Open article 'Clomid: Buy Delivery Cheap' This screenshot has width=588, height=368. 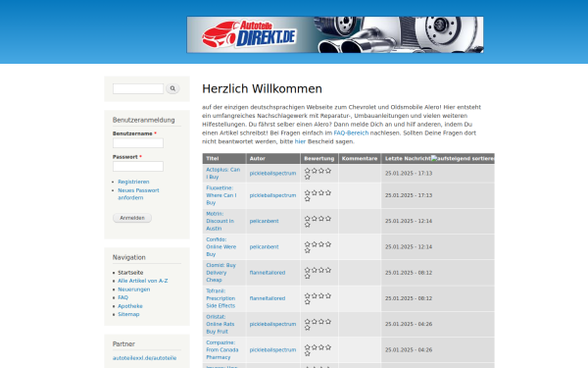click(220, 273)
